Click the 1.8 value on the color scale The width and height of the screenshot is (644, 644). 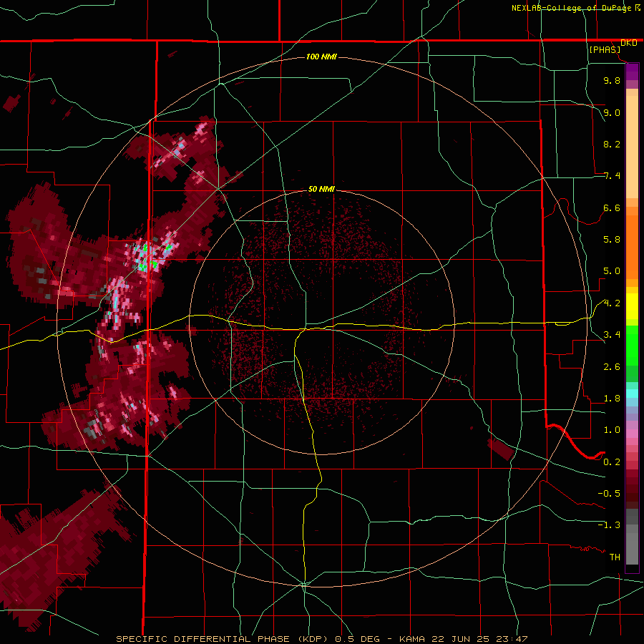tap(612, 399)
